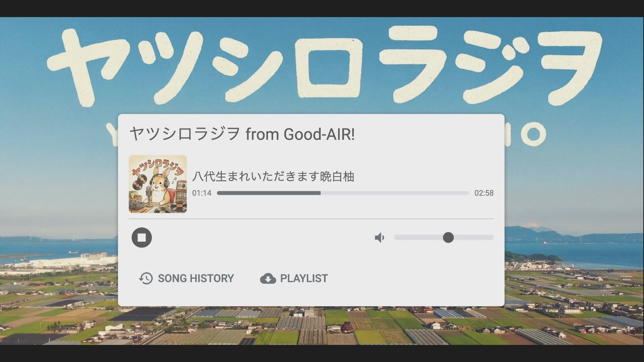Open the PLAYLIST download
This screenshot has width=644, height=362.
click(x=294, y=278)
